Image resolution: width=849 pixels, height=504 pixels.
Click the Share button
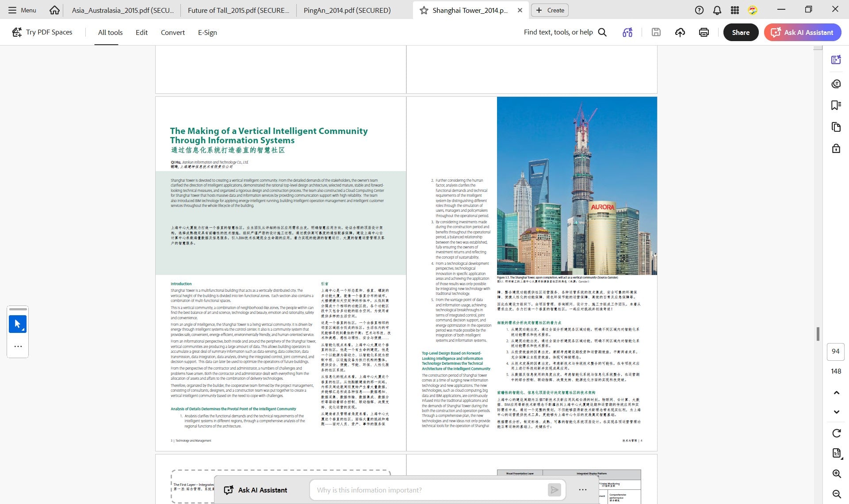(x=741, y=32)
